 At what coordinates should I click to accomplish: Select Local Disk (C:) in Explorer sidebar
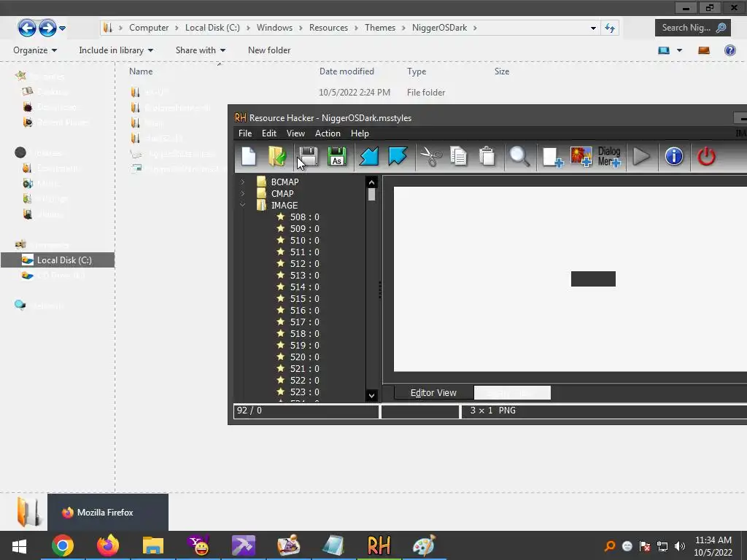click(58, 260)
